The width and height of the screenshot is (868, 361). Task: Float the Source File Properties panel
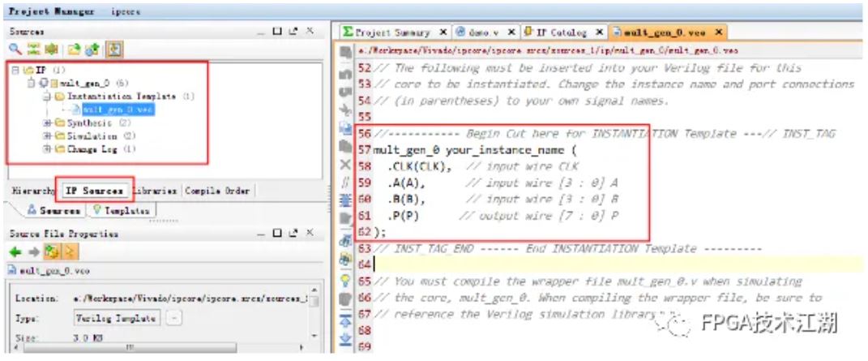pyautogui.click(x=293, y=234)
